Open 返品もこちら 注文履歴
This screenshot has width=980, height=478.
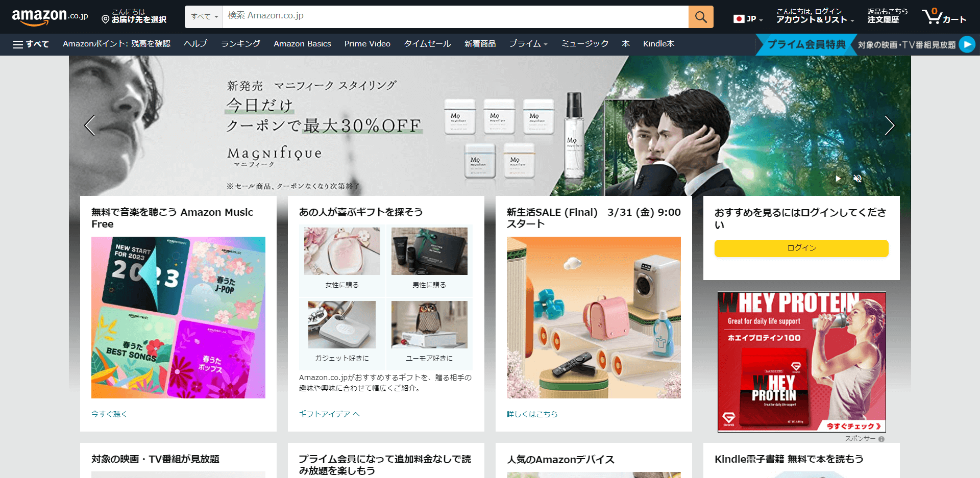click(888, 16)
